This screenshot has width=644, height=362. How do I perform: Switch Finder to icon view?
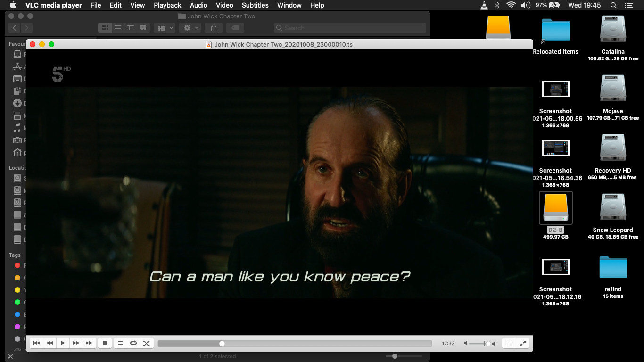[105, 28]
